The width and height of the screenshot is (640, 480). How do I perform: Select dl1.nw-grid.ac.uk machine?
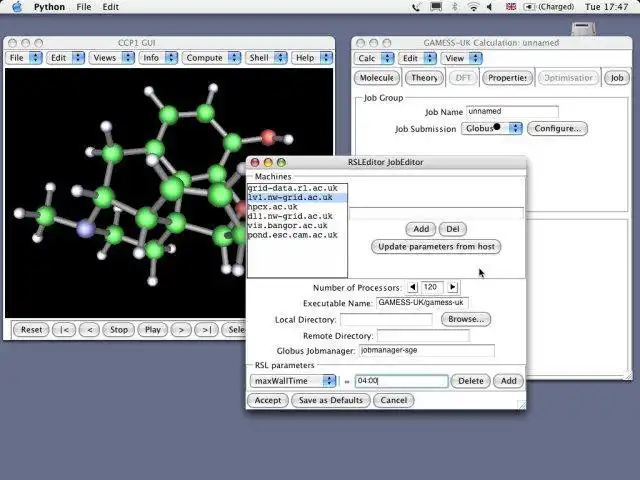(297, 216)
